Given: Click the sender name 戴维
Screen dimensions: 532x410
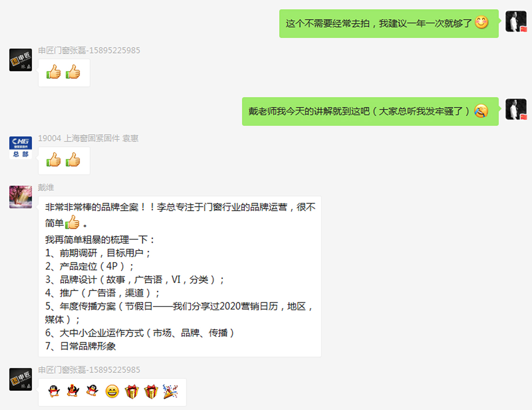Looking at the screenshot, I should pos(46,187).
